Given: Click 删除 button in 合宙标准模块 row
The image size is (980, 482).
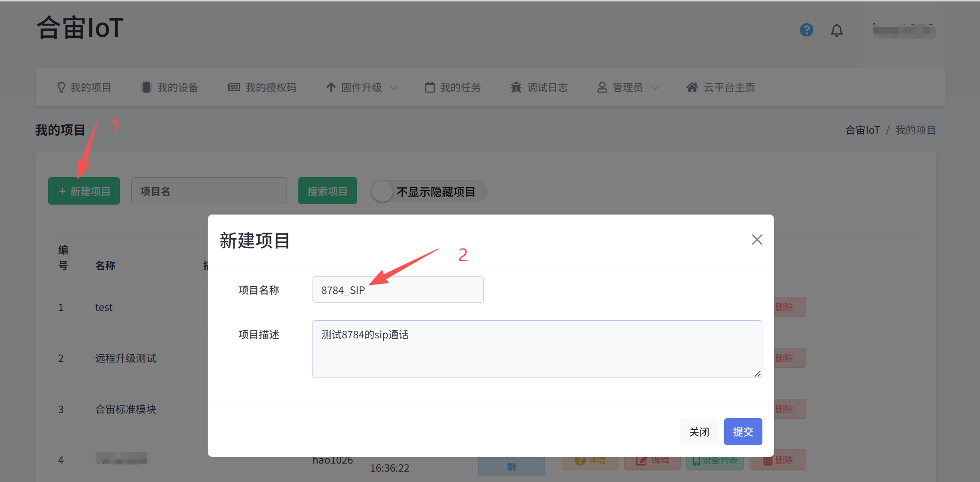Looking at the screenshot, I should (x=789, y=409).
